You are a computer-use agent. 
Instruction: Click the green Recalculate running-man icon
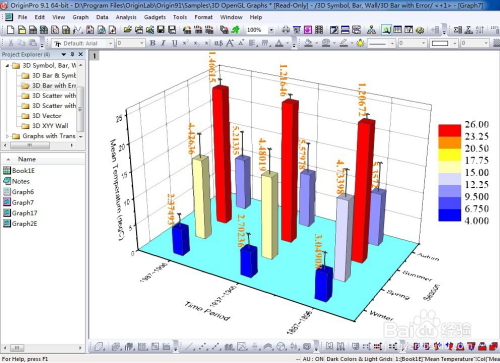point(235,30)
